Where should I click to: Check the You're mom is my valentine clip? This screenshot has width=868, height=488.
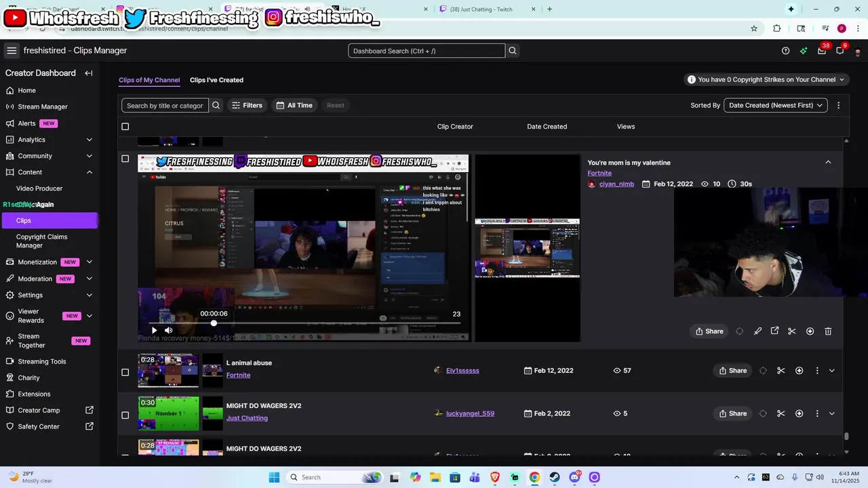tap(125, 159)
